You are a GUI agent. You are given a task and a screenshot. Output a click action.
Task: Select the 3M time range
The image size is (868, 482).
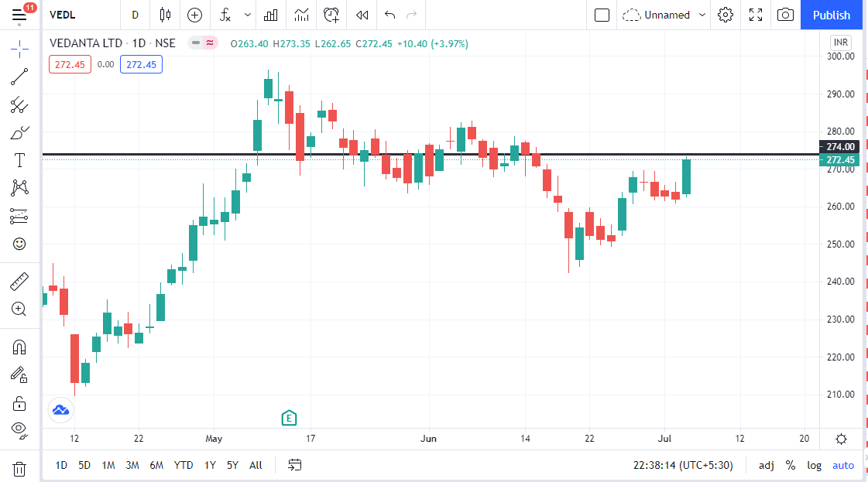click(x=132, y=465)
